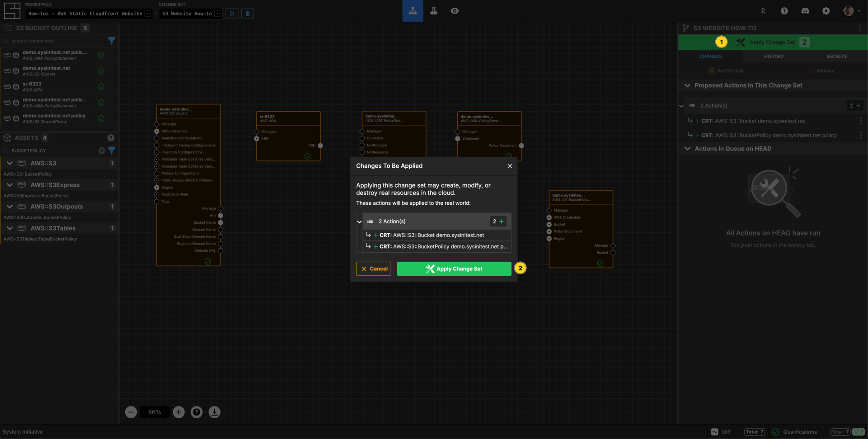Image resolution: width=868 pixels, height=439 pixels.
Task: Open the user profile avatar menu
Action: pyautogui.click(x=851, y=11)
